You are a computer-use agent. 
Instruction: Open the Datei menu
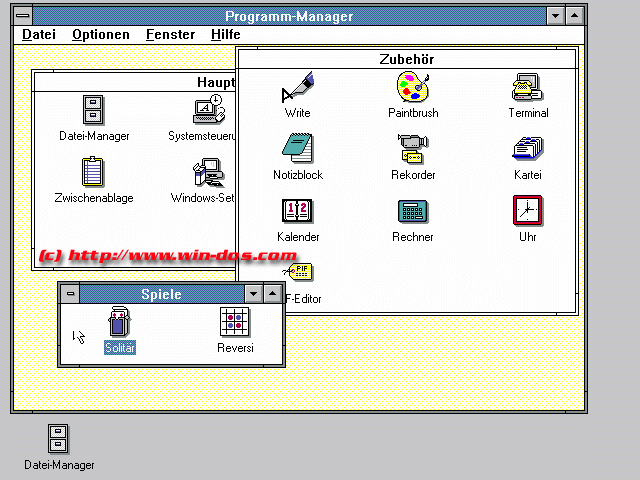click(x=39, y=34)
